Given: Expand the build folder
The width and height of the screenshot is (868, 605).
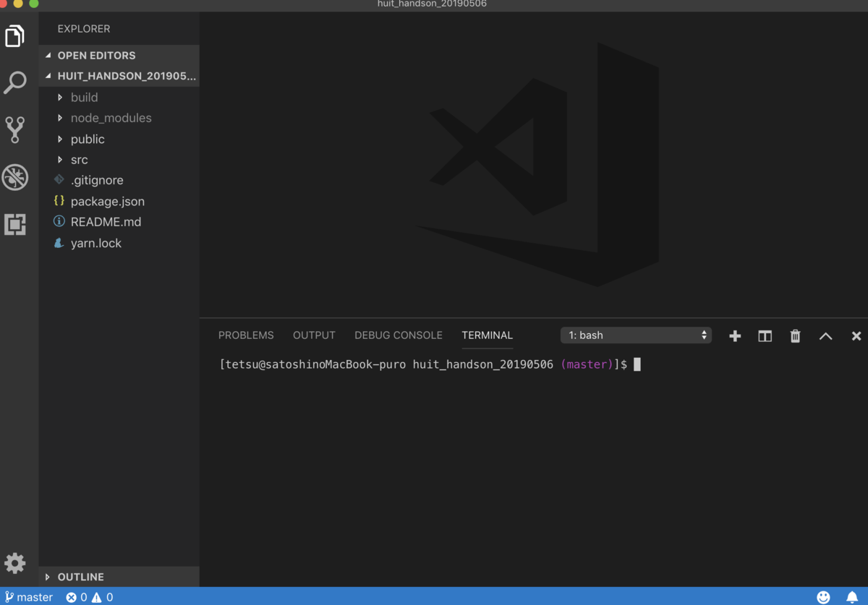Looking at the screenshot, I should pos(119,97).
